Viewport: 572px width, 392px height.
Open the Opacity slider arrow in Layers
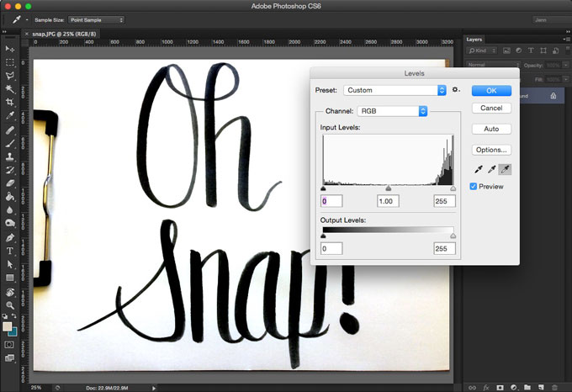click(565, 66)
